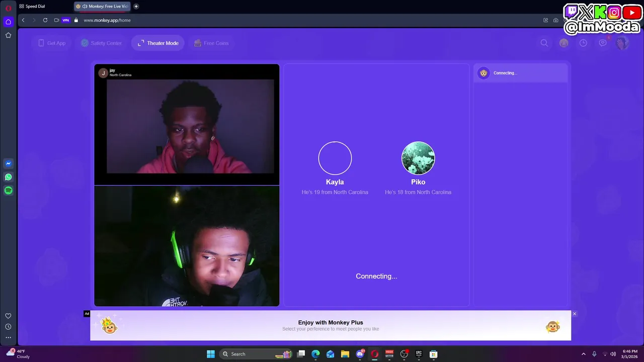Toggle Theater Mode
The width and height of the screenshot is (644, 362).
[x=158, y=43]
